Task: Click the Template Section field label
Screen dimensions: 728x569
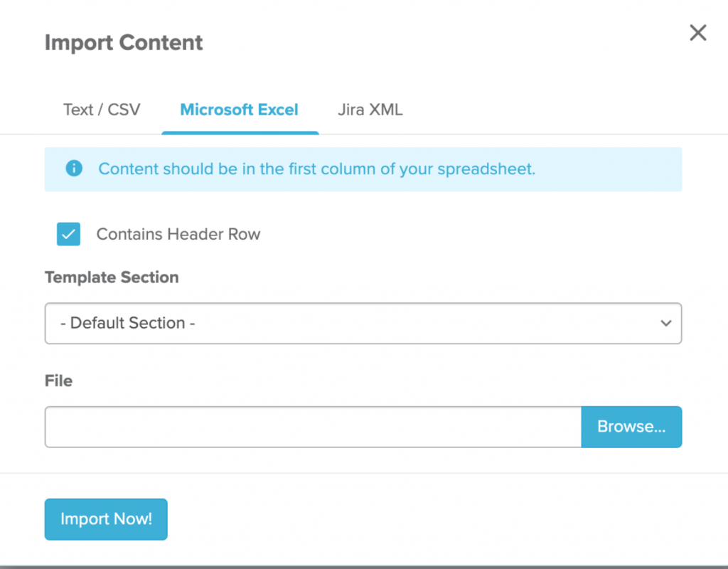Action: [112, 277]
